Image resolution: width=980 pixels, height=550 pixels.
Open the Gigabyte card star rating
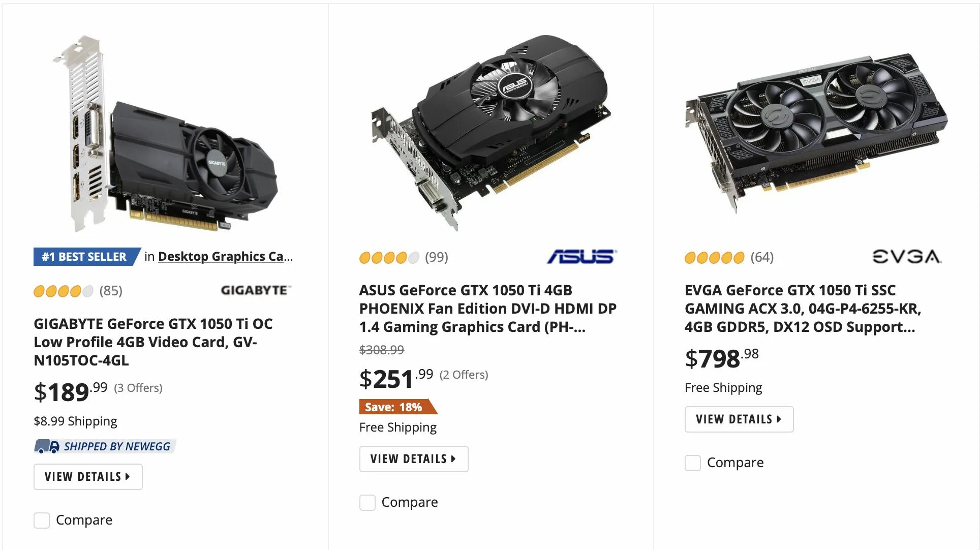64,291
